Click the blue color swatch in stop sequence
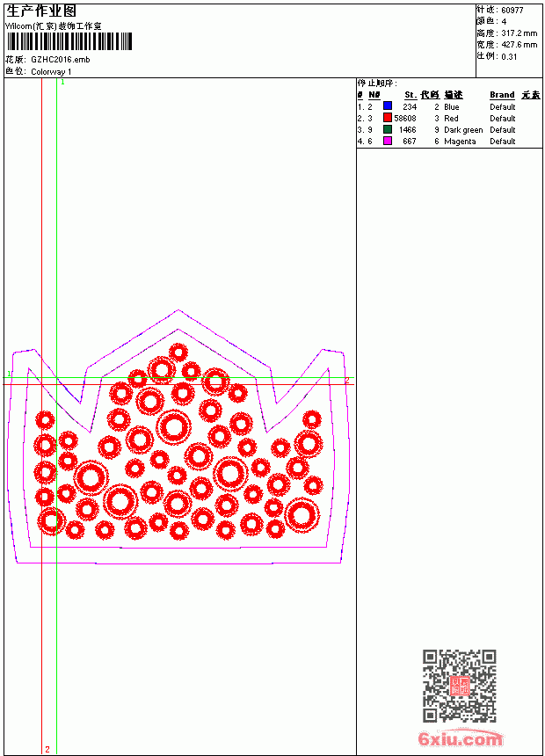Viewport: 545px width, 756px height. click(388, 106)
